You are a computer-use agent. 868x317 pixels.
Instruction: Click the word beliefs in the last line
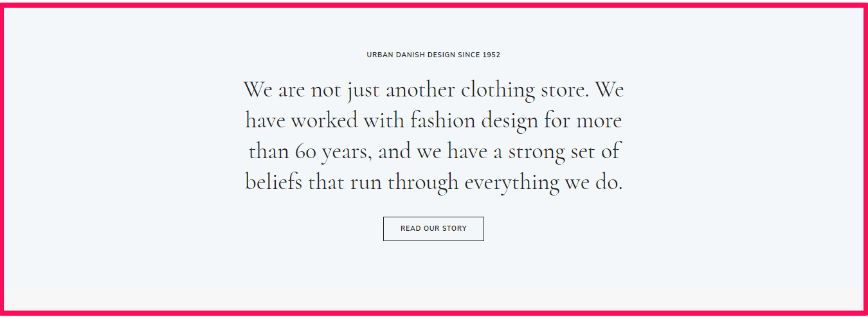(x=273, y=183)
